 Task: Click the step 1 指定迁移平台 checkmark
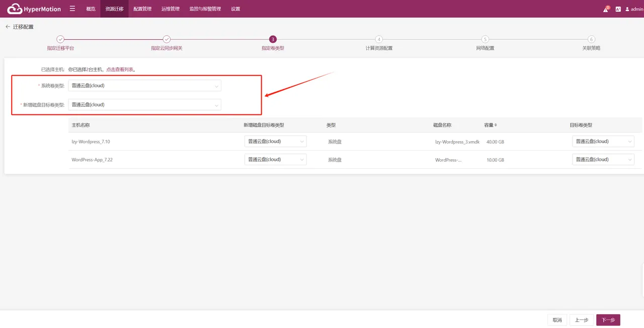[x=60, y=39]
